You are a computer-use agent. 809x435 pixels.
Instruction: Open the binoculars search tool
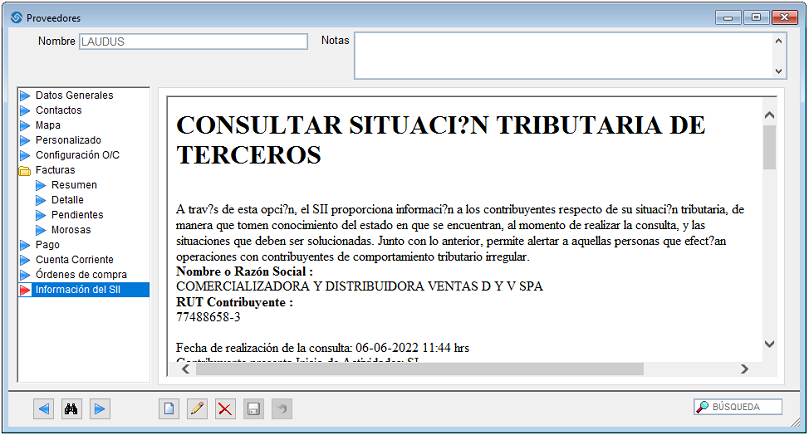(71, 409)
